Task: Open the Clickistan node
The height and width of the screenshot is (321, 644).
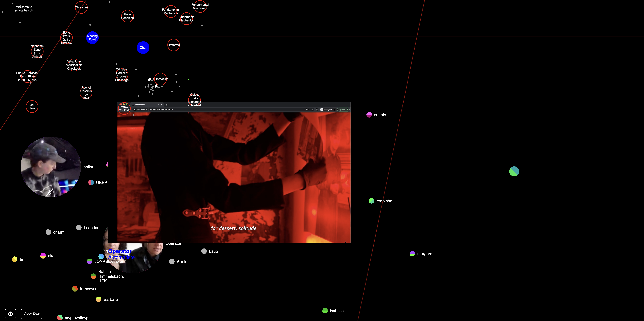Action: 81,8
